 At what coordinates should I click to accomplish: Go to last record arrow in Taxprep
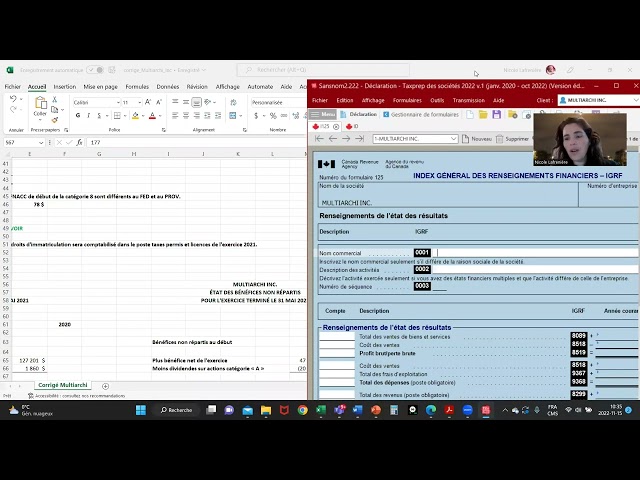click(359, 139)
